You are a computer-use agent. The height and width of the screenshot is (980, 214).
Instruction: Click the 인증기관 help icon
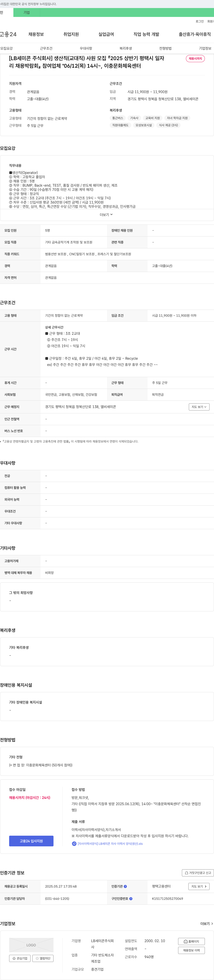(x=125, y=886)
